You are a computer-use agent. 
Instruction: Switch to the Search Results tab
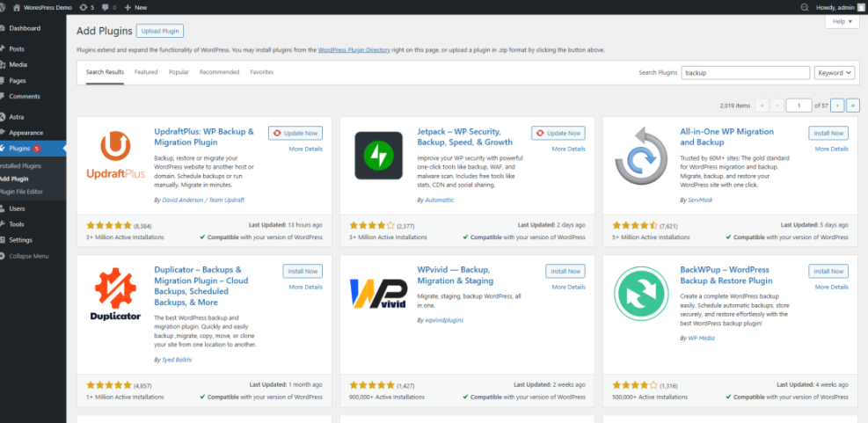tap(106, 72)
